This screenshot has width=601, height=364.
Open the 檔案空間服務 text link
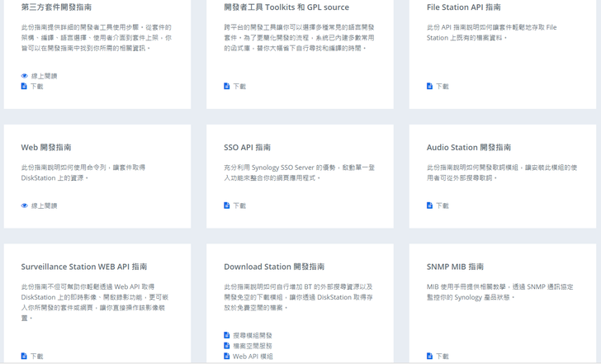(253, 346)
